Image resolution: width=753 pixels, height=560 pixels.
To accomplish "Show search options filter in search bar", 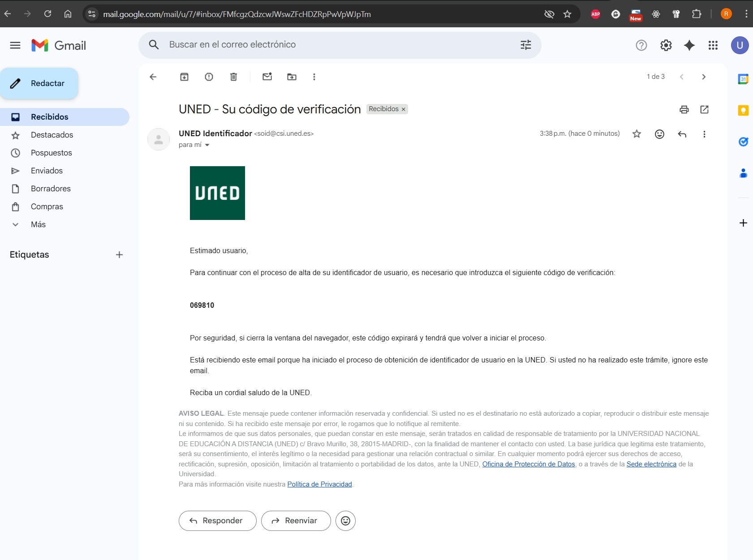I will (x=525, y=45).
